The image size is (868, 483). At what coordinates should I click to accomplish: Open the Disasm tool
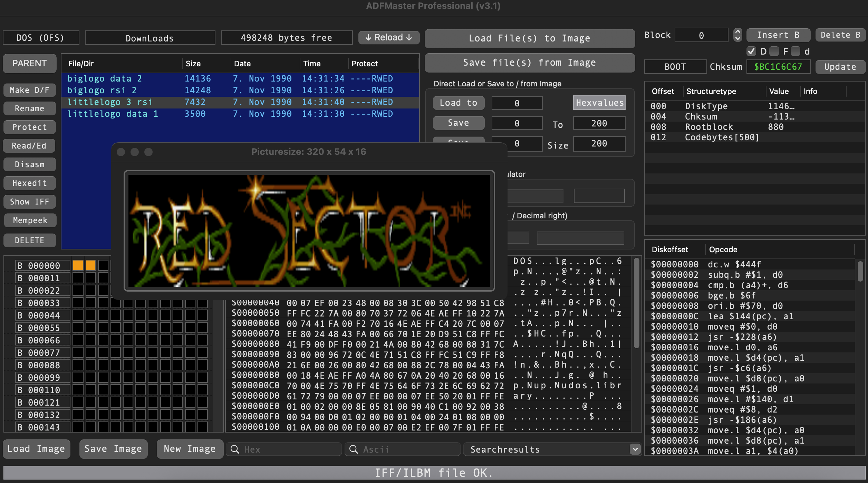[30, 164]
